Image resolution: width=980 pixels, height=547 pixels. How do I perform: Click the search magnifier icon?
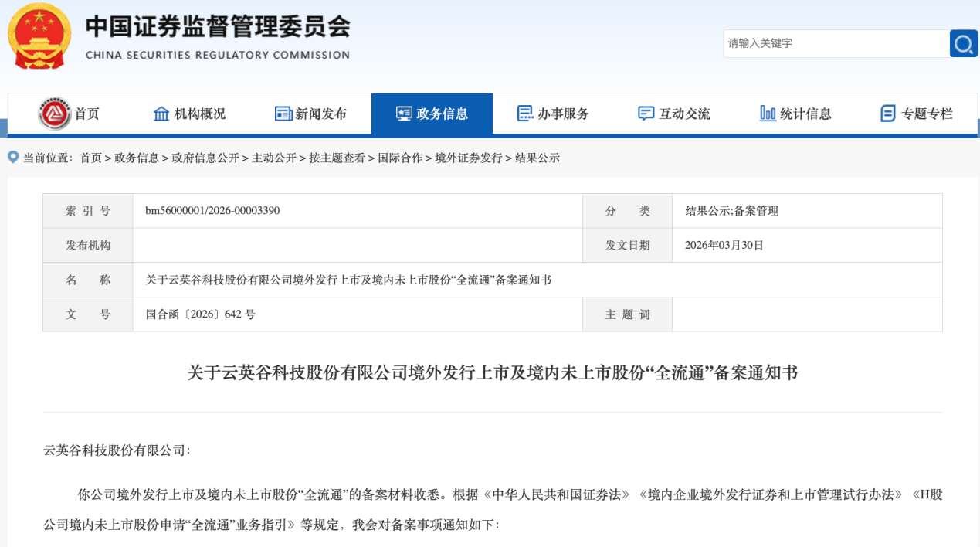963,43
